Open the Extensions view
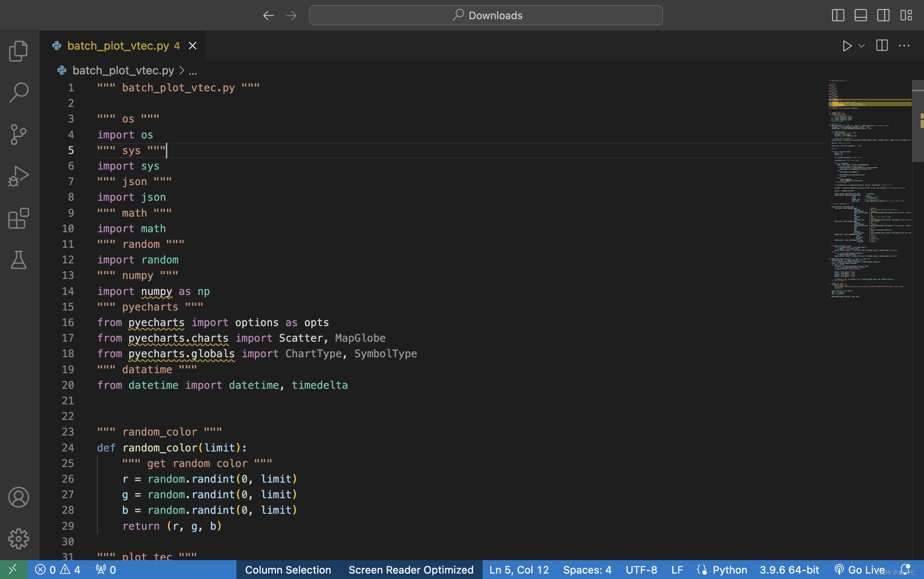The height and width of the screenshot is (579, 924). 18,218
